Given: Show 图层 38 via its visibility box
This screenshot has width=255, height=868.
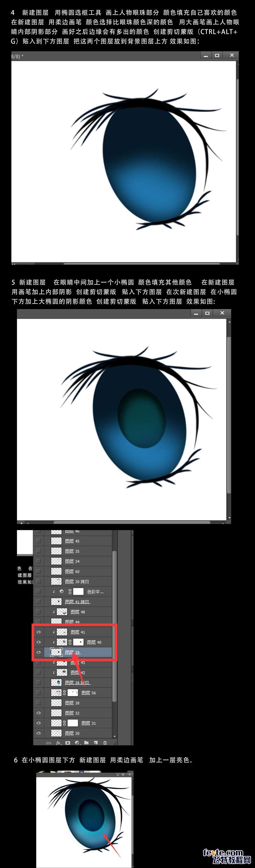Looking at the screenshot, I should point(39,703).
